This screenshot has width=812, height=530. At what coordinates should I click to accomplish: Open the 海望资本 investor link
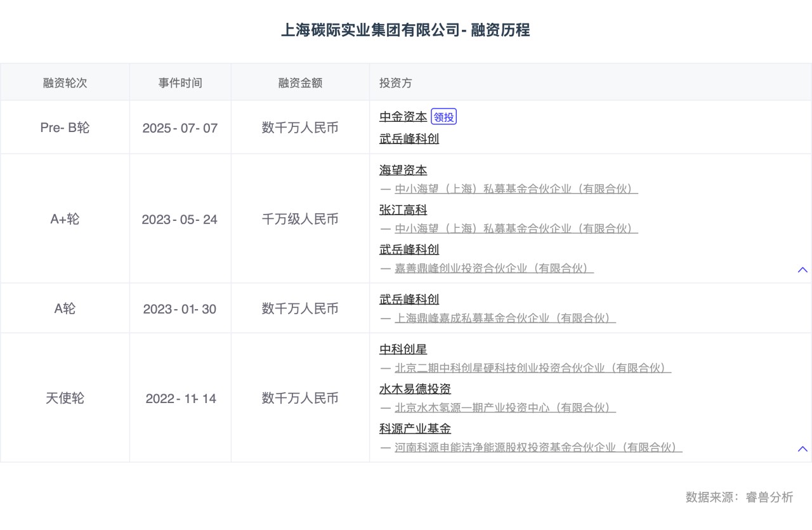point(403,170)
